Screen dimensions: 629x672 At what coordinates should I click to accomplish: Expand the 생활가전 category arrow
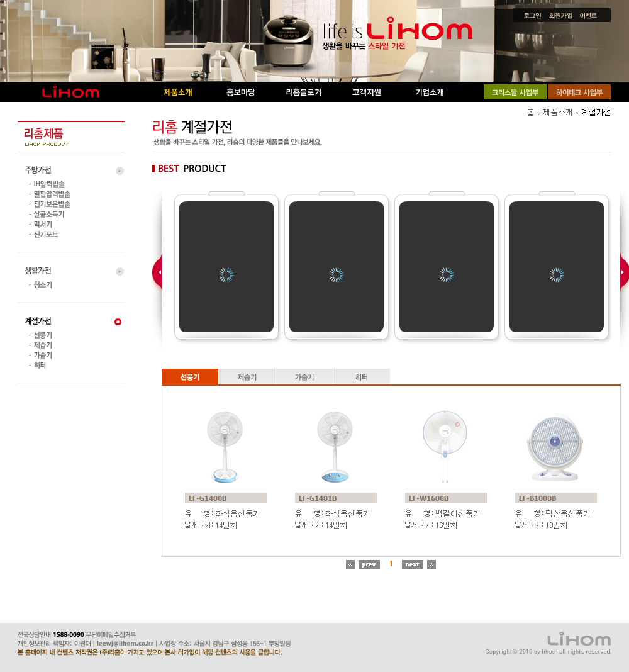pyautogui.click(x=120, y=271)
